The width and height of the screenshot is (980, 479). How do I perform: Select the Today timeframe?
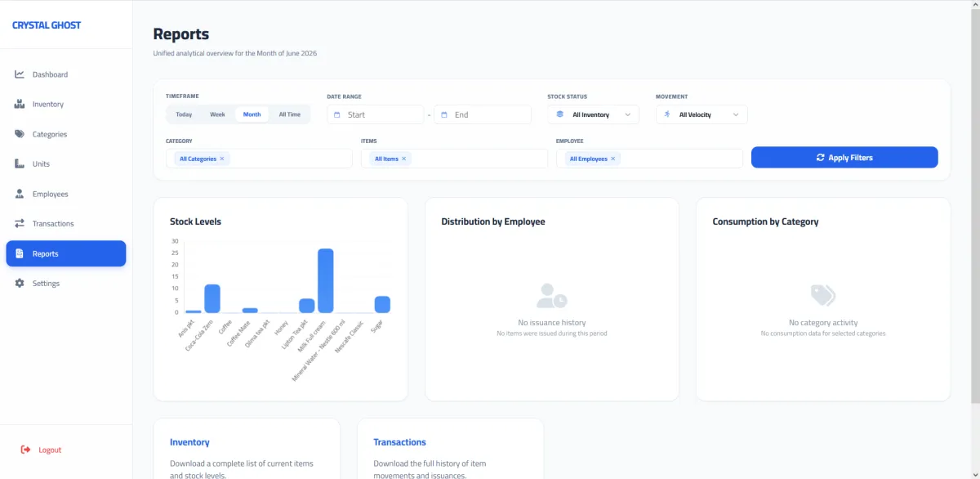[184, 114]
